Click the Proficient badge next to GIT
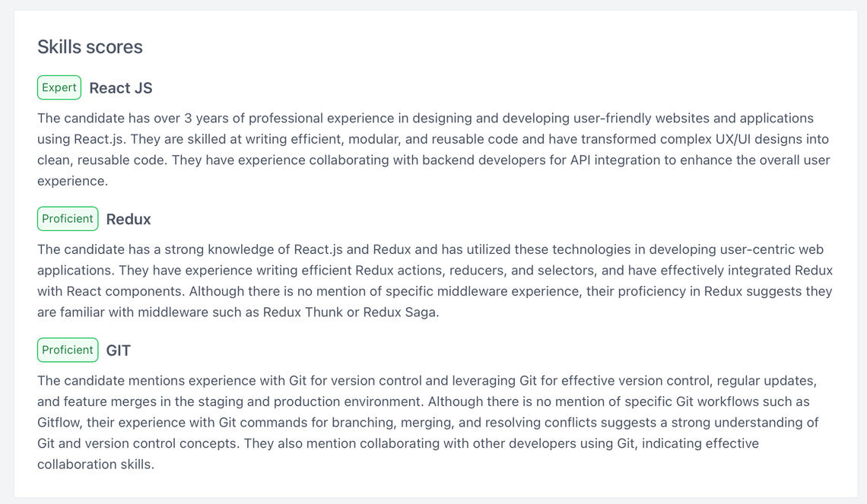This screenshot has width=867, height=504. pyautogui.click(x=68, y=350)
